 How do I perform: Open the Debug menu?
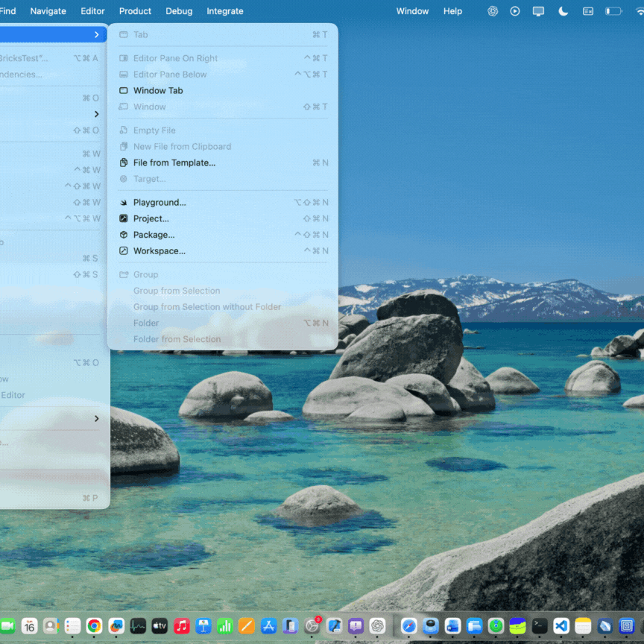[179, 11]
